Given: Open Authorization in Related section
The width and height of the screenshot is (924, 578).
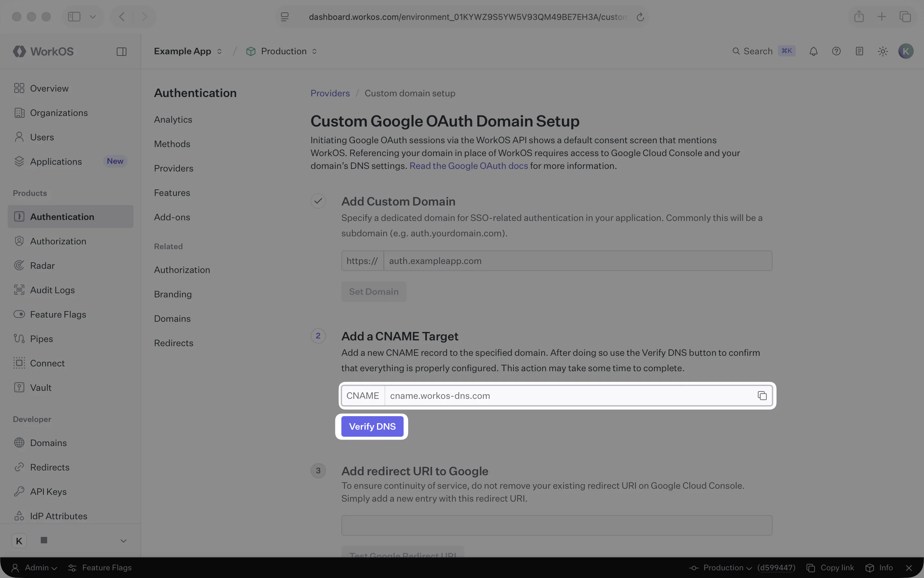Looking at the screenshot, I should click(x=182, y=270).
